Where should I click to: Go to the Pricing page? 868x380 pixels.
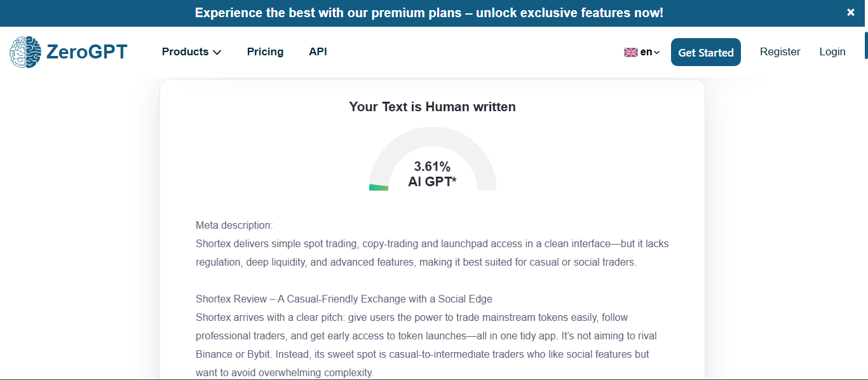click(x=265, y=52)
